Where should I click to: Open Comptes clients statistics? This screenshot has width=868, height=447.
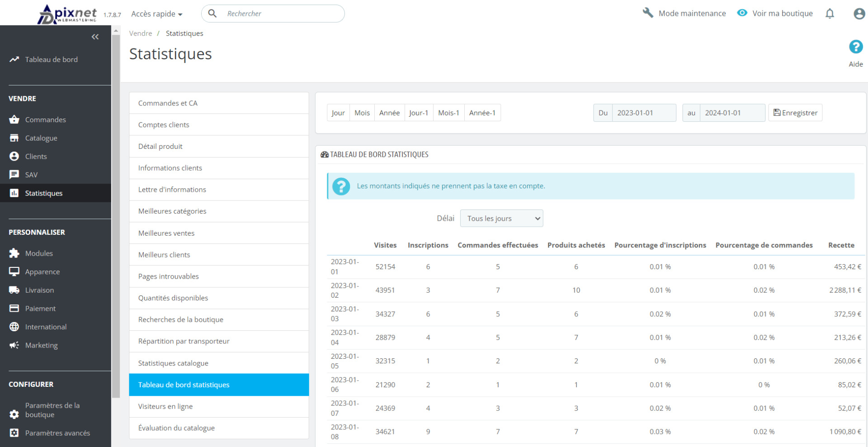[219, 125]
